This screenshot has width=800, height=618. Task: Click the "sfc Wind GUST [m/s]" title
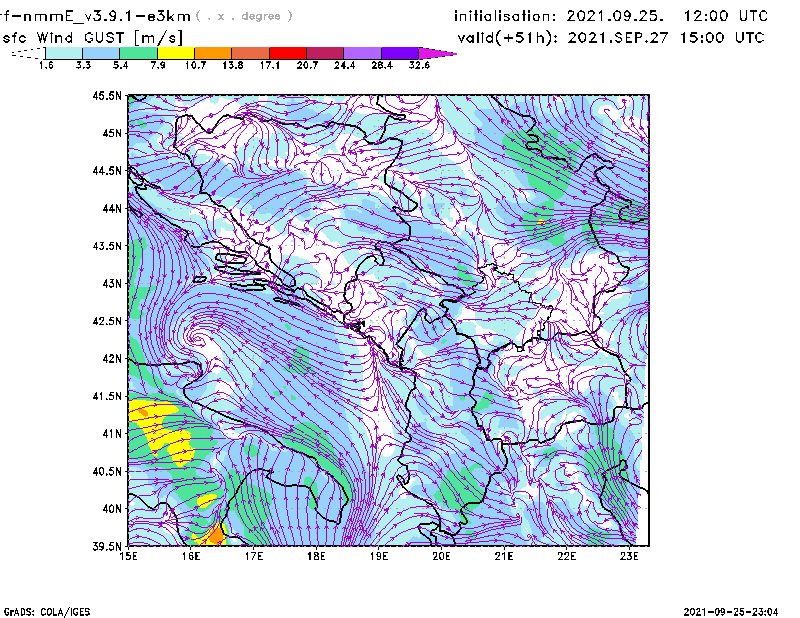92,38
